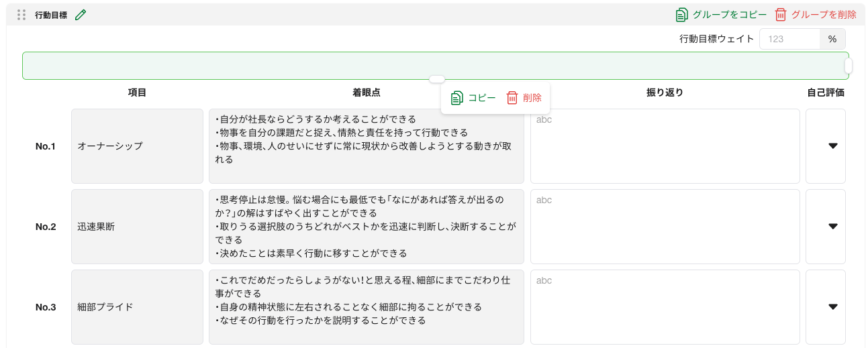Viewport: 868px width, 348px height.
Task: Click the red 削除 trash icon in popup
Action: pyautogui.click(x=512, y=98)
